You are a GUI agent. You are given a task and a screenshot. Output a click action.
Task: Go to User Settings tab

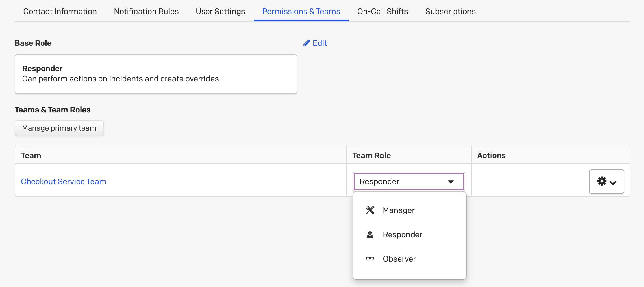pos(220,11)
